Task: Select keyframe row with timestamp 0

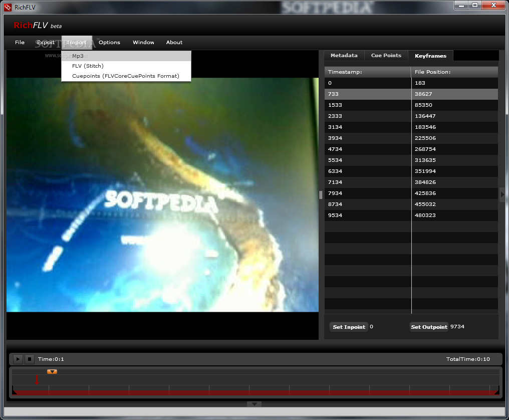Action: click(411, 83)
